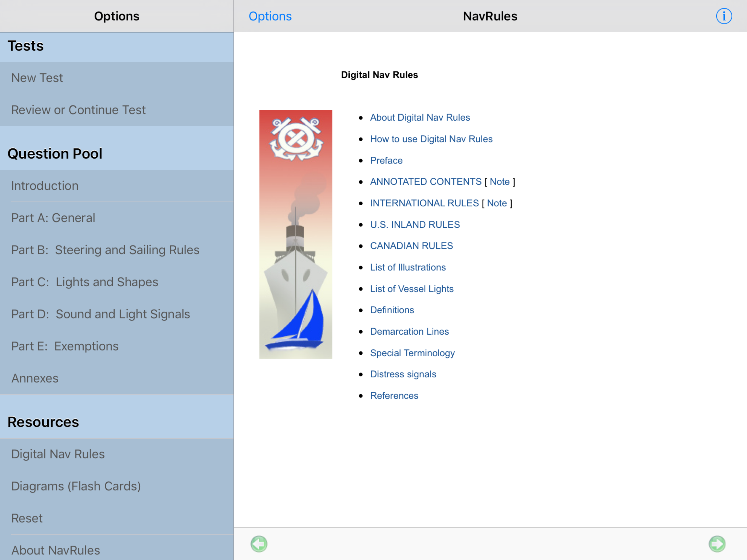Open the About Digital Nav Rules link
Screen dimensions: 747x560
(420, 118)
